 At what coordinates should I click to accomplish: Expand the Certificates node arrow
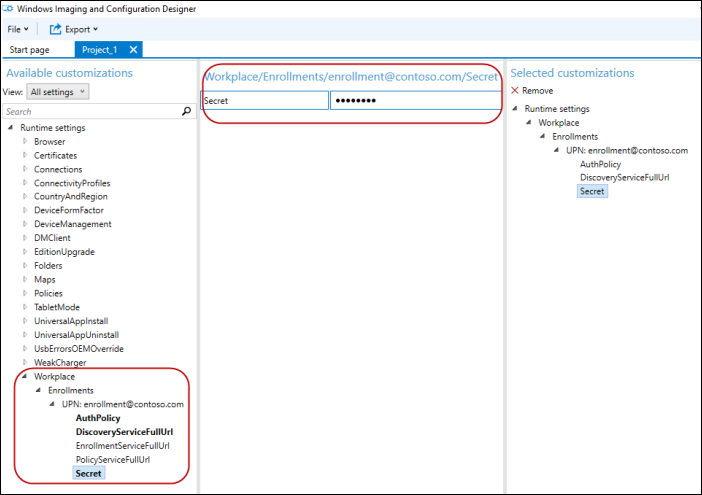pos(25,156)
